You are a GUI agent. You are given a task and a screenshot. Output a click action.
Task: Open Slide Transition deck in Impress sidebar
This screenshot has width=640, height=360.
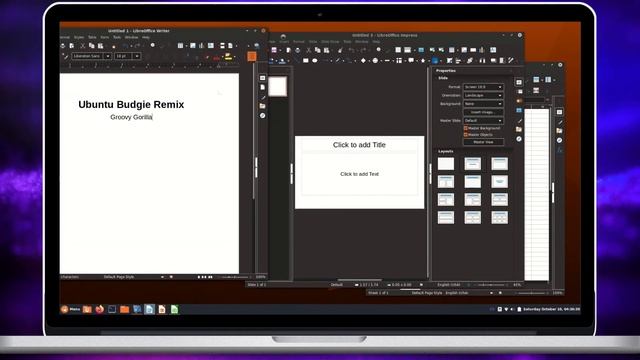(x=519, y=91)
